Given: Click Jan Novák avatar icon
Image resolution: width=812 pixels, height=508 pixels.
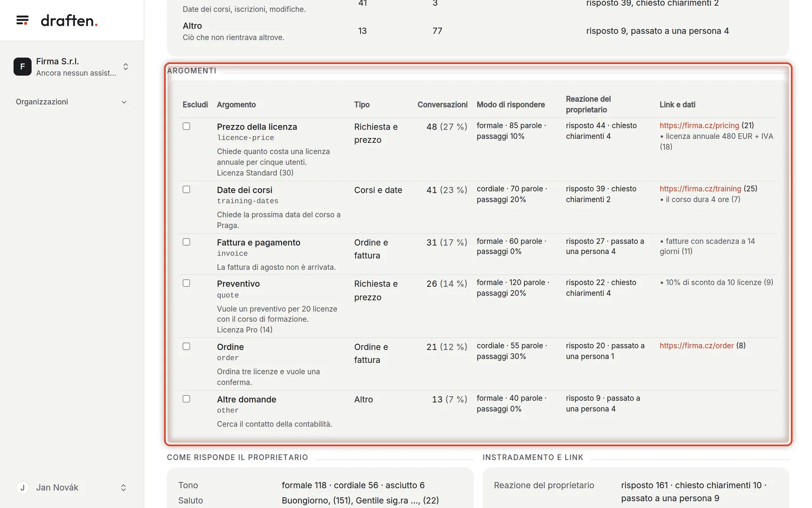Looking at the screenshot, I should (x=22, y=488).
